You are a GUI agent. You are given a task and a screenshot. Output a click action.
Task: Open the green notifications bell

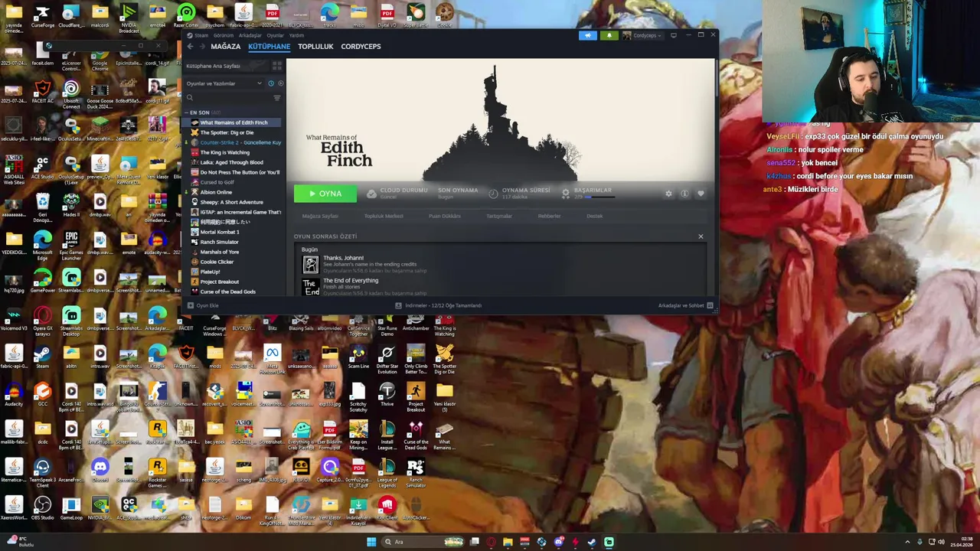coord(609,35)
